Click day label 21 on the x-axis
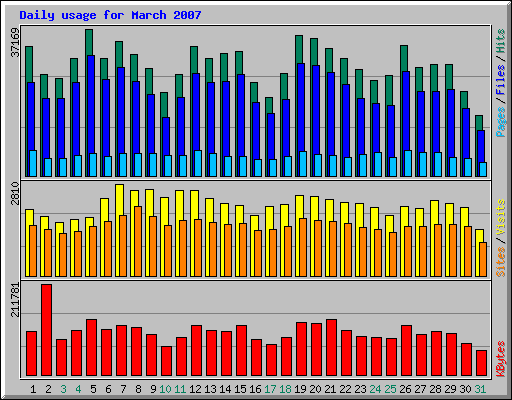Screen dimensions: 512x400 [330, 389]
